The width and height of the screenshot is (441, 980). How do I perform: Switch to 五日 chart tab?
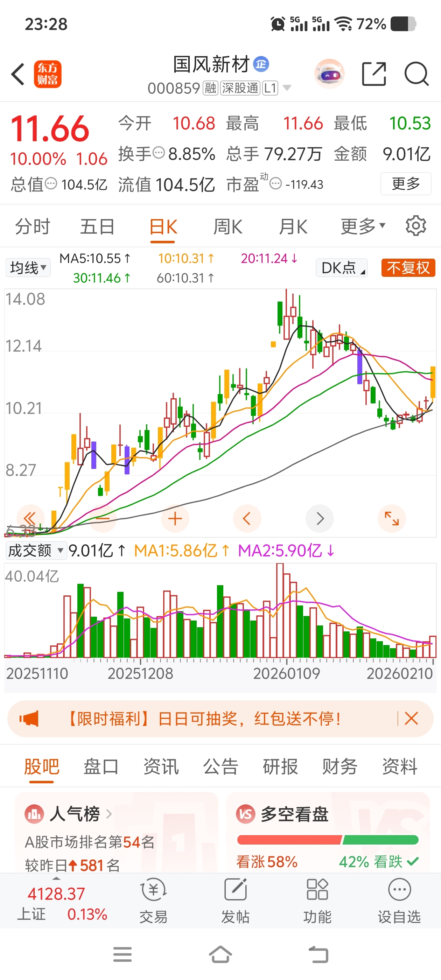pos(97,226)
